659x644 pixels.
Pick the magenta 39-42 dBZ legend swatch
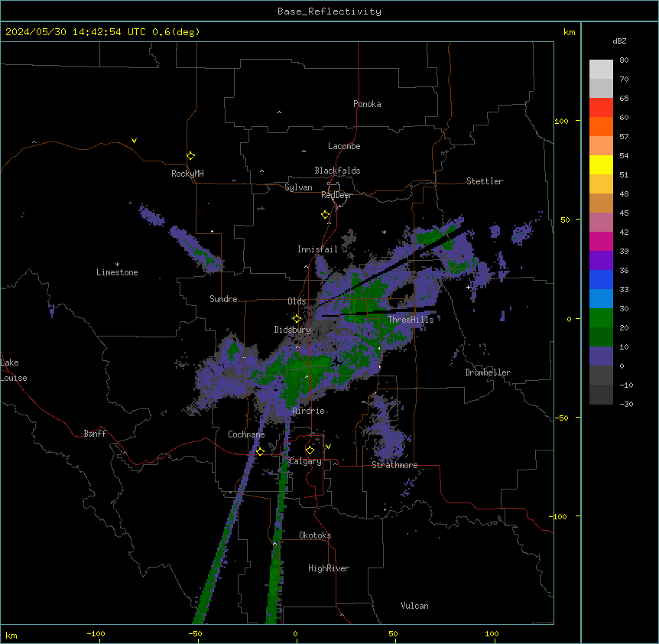601,241
